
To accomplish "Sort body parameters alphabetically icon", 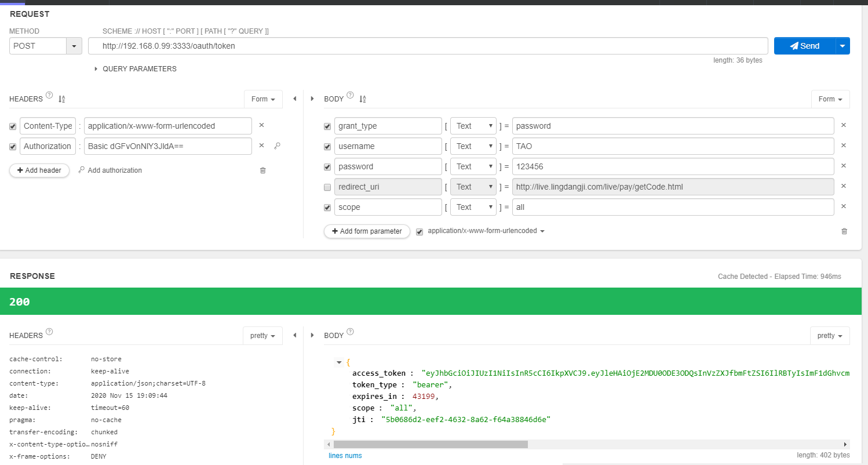I will (363, 99).
